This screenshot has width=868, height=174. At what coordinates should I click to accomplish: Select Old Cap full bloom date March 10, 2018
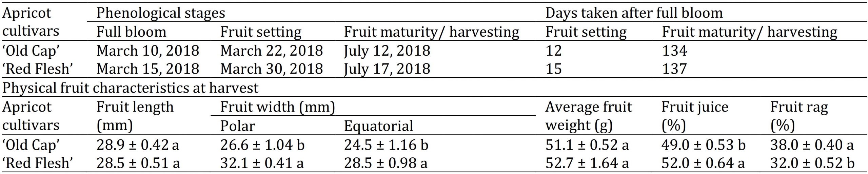coord(148,51)
